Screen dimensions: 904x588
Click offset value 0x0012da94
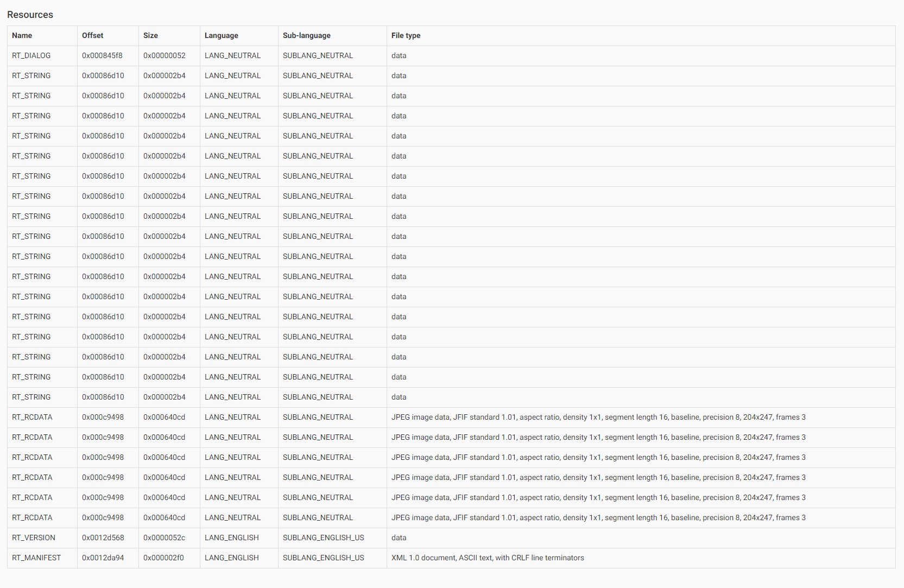[103, 558]
